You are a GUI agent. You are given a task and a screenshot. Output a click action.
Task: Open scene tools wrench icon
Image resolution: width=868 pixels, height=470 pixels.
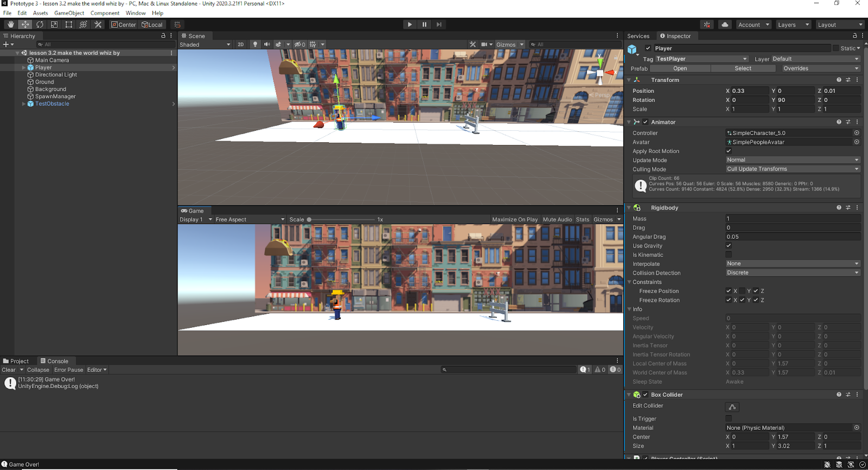[473, 45]
